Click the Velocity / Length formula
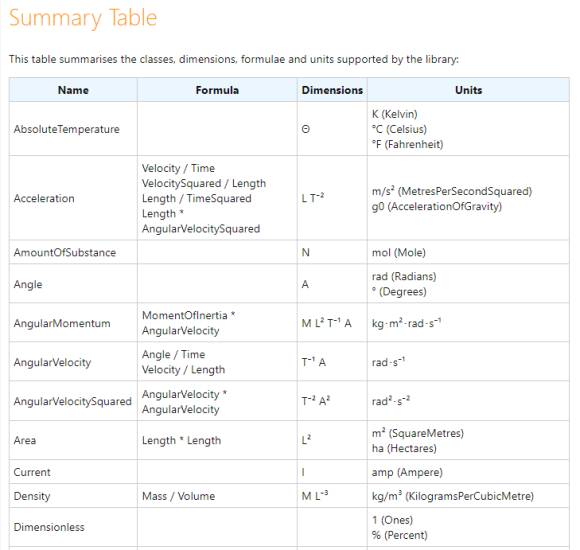Image resolution: width=580 pixels, height=550 pixels. click(x=183, y=370)
